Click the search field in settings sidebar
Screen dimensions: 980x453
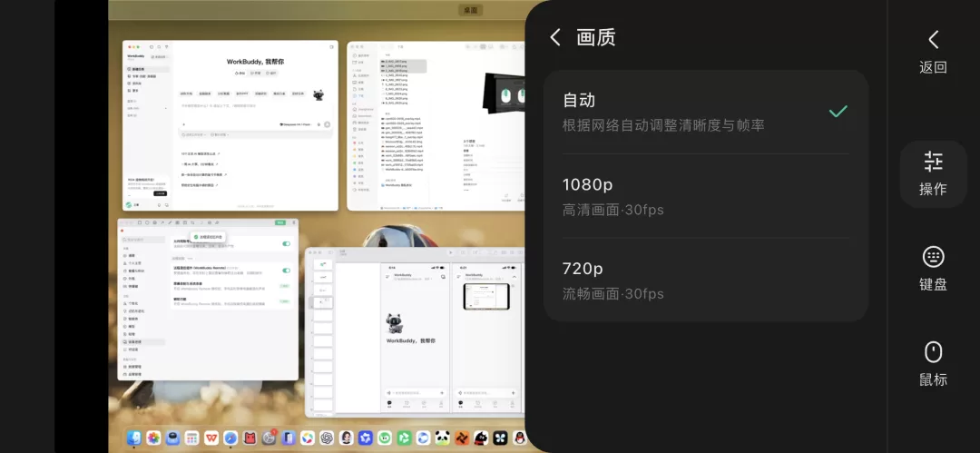click(x=144, y=240)
